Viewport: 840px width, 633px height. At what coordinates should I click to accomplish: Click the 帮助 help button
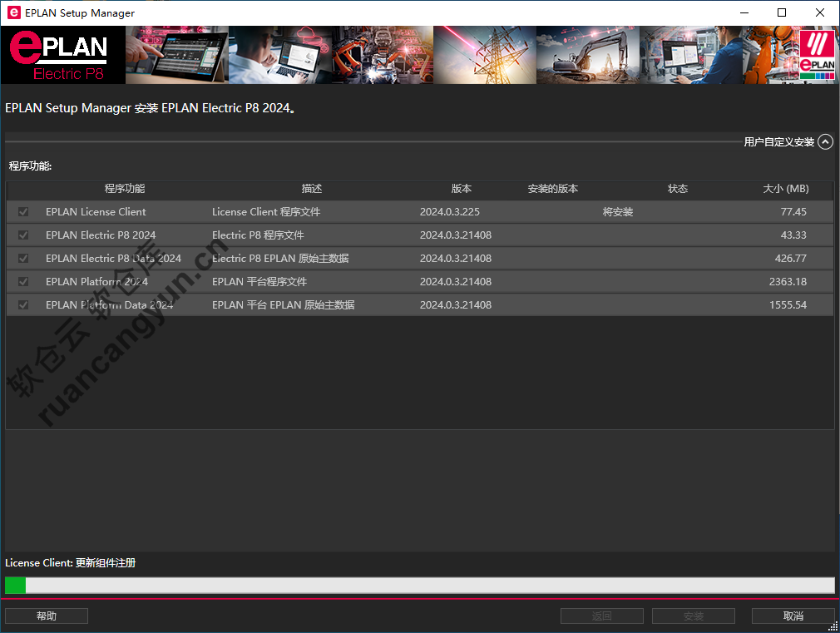[x=47, y=616]
